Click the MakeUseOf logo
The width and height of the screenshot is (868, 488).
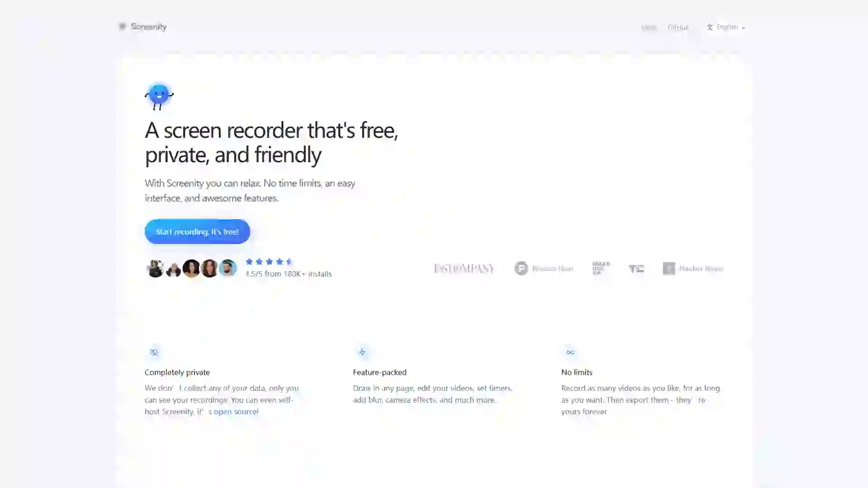tap(601, 268)
